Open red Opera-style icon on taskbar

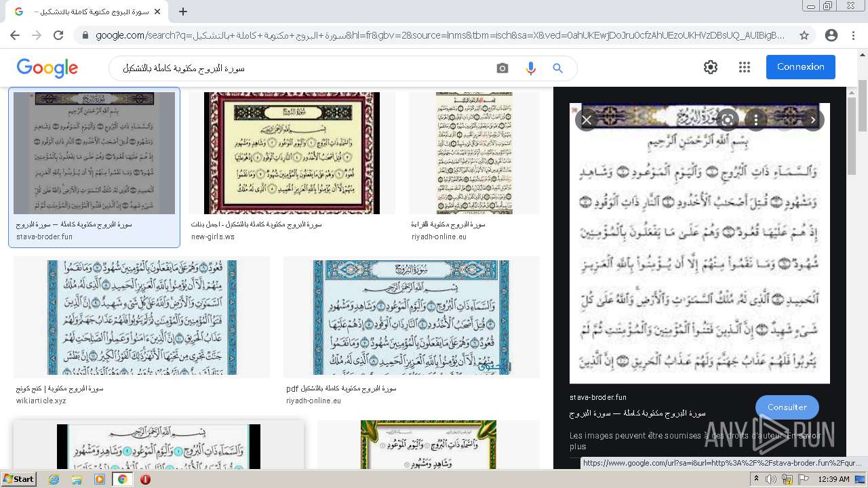click(145, 479)
